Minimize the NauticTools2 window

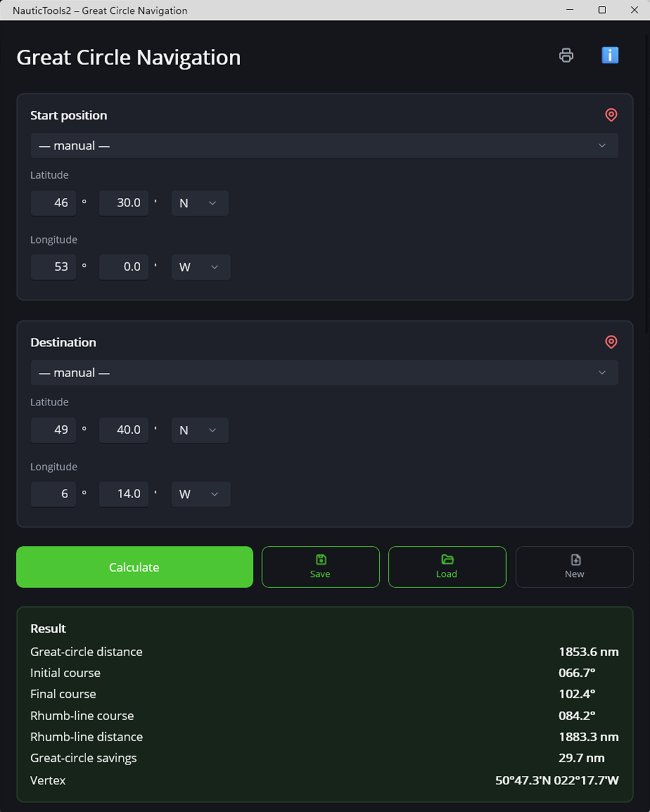569,10
